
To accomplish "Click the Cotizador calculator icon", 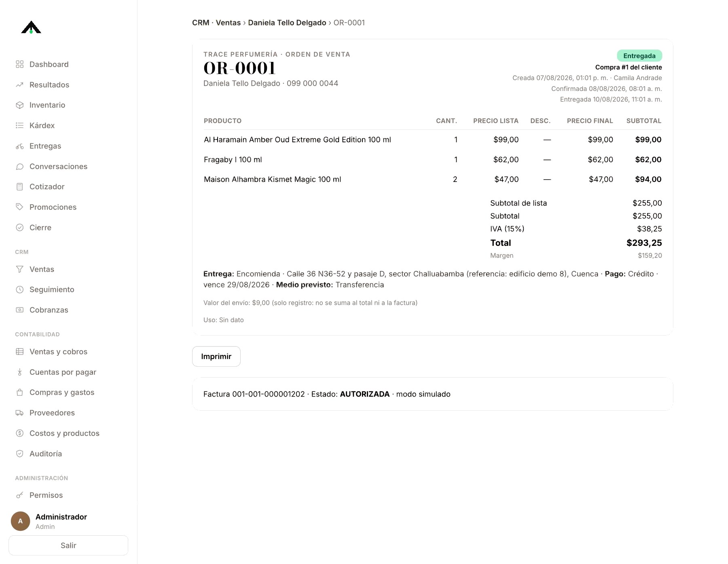I will coord(19,187).
